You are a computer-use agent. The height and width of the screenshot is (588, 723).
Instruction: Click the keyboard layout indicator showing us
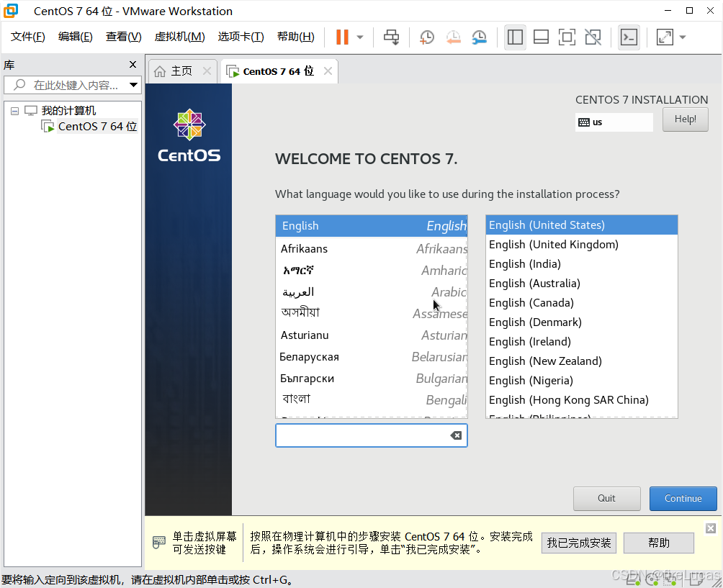click(614, 122)
